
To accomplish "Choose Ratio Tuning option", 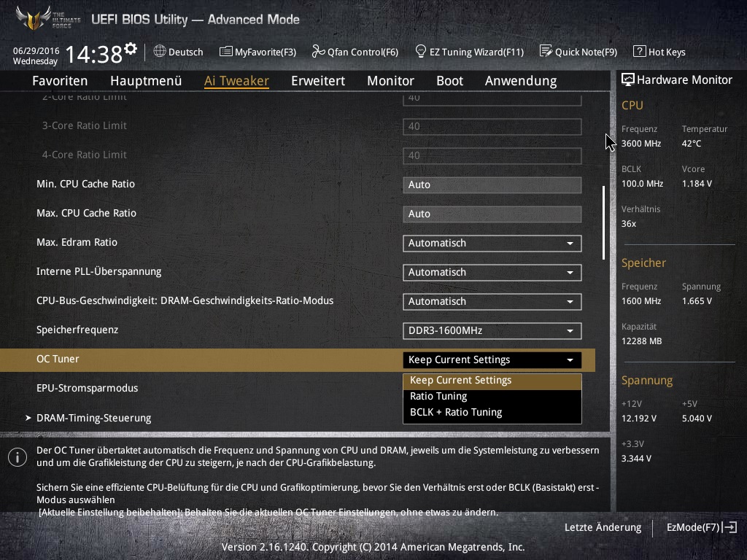I will tap(492, 396).
